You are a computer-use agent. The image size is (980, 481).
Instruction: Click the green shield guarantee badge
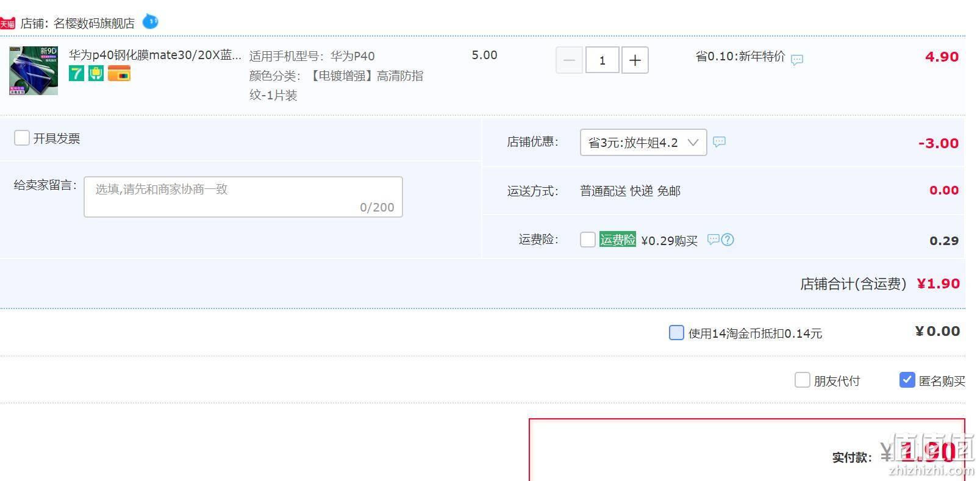pos(96,74)
